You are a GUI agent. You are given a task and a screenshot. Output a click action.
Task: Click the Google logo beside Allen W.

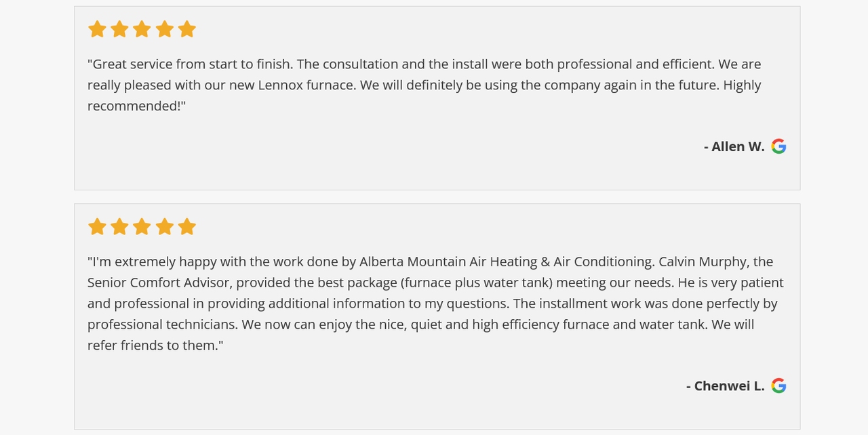click(778, 146)
